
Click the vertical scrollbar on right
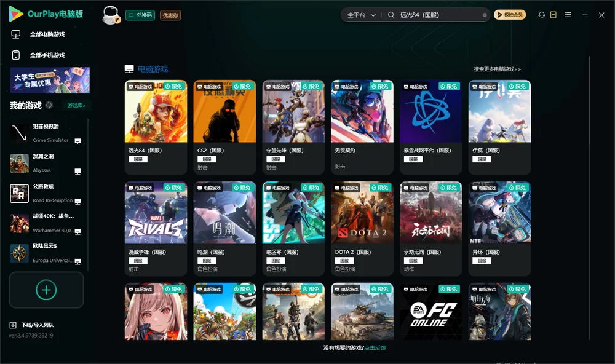[590, 198]
